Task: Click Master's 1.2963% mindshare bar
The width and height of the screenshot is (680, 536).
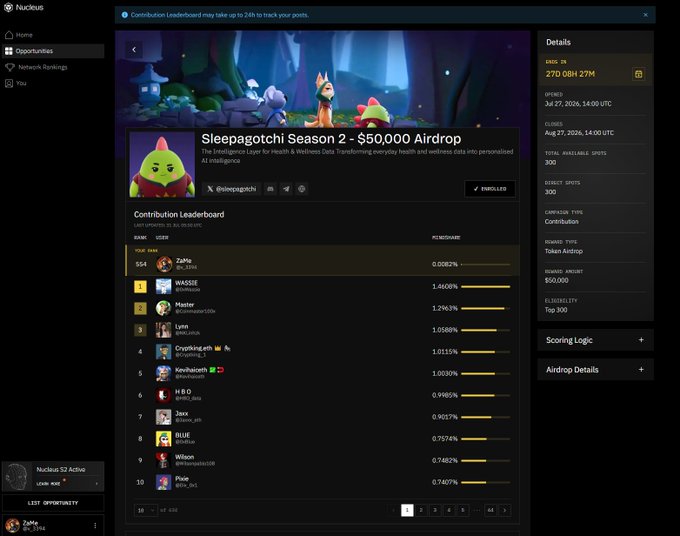Action: click(486, 308)
